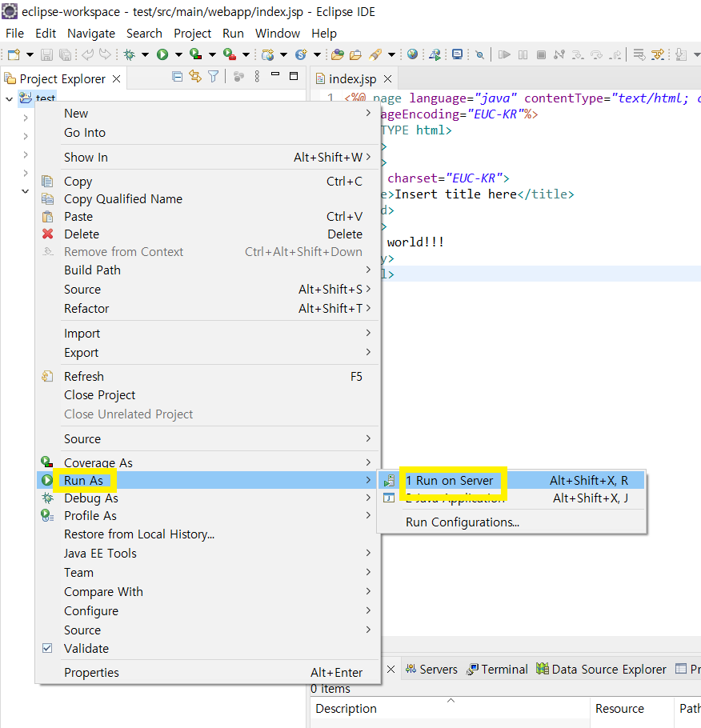Image resolution: width=701 pixels, height=728 pixels.
Task: Select Java EE Tools in context menu
Action: (x=208, y=554)
